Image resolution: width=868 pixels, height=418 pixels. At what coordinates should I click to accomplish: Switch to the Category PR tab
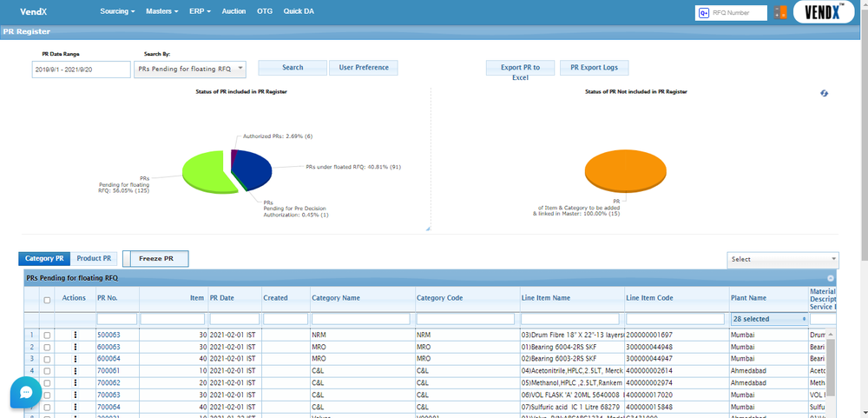(x=44, y=258)
